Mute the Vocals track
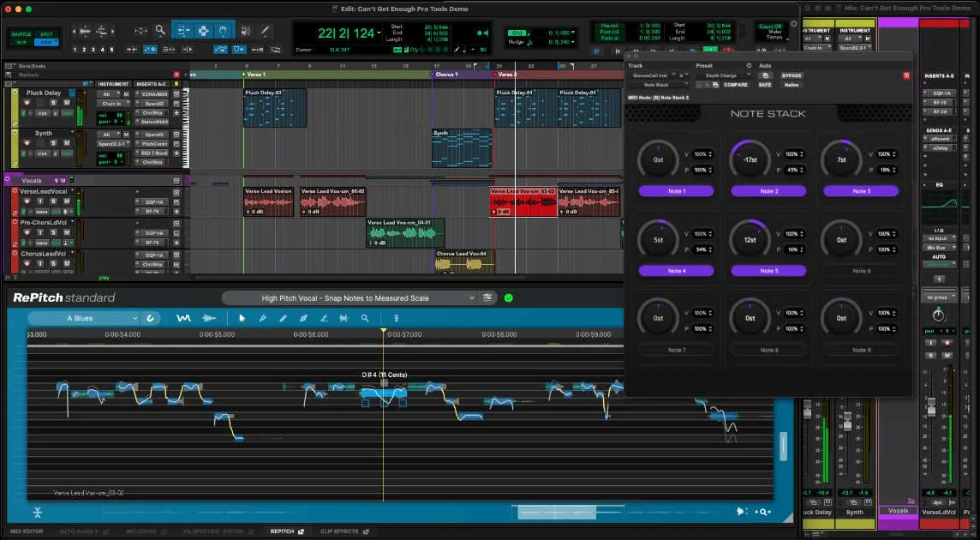The height and width of the screenshot is (540, 980). pos(65,180)
